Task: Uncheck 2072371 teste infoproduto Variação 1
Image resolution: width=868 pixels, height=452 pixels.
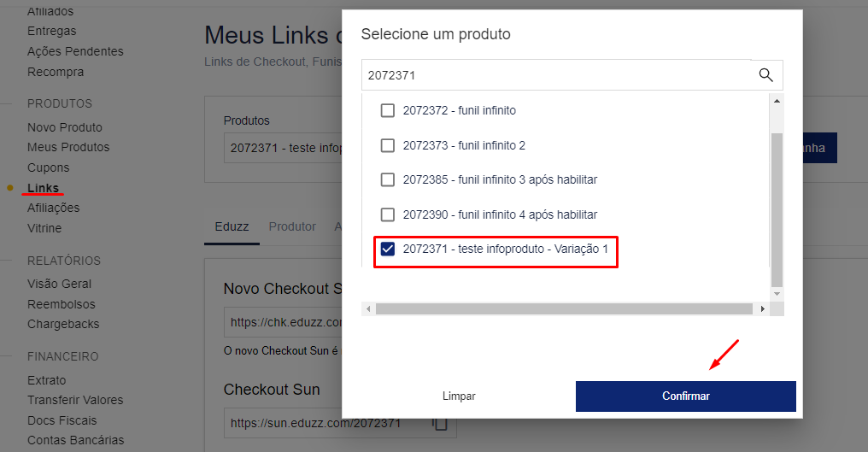Action: coord(388,249)
